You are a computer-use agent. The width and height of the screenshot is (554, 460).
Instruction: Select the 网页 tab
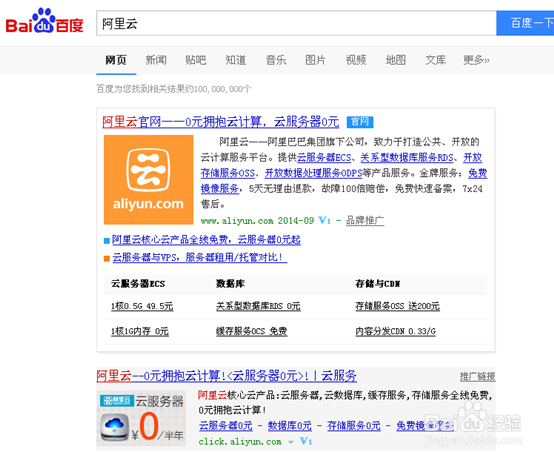tap(116, 60)
